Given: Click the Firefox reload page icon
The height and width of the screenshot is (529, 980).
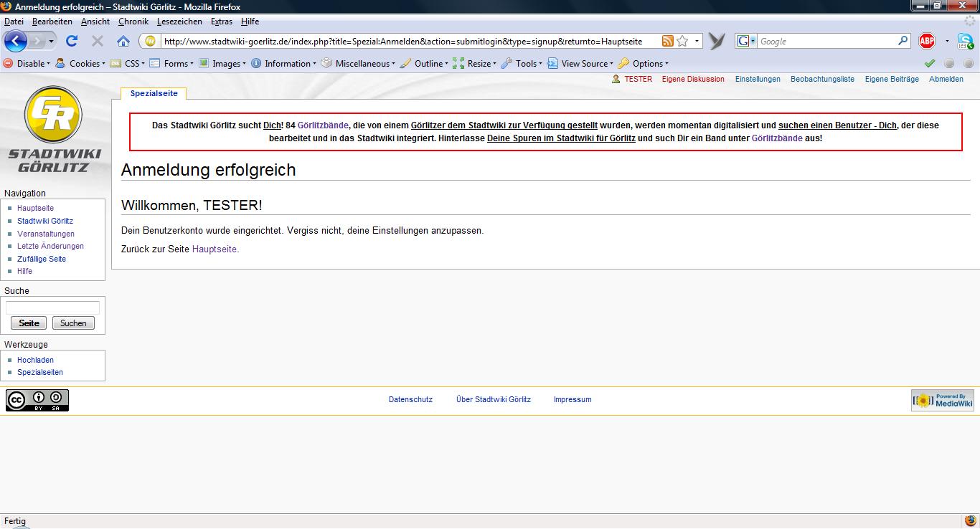Looking at the screenshot, I should pyautogui.click(x=71, y=42).
